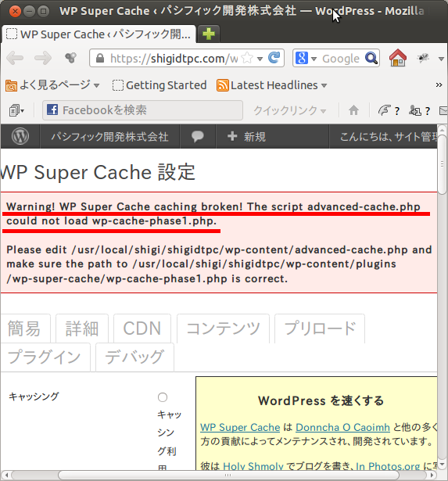The height and width of the screenshot is (481, 448).
Task: Click the vertical scrollbar thumb
Action: tap(443, 164)
